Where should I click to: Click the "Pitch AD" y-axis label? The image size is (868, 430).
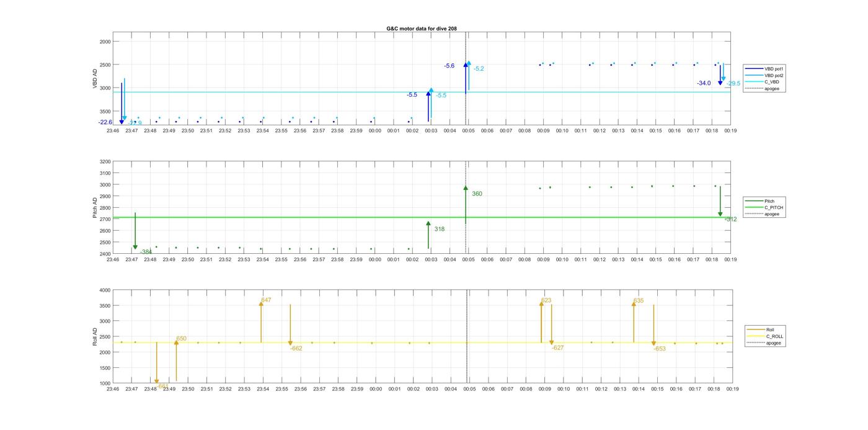[x=95, y=207]
